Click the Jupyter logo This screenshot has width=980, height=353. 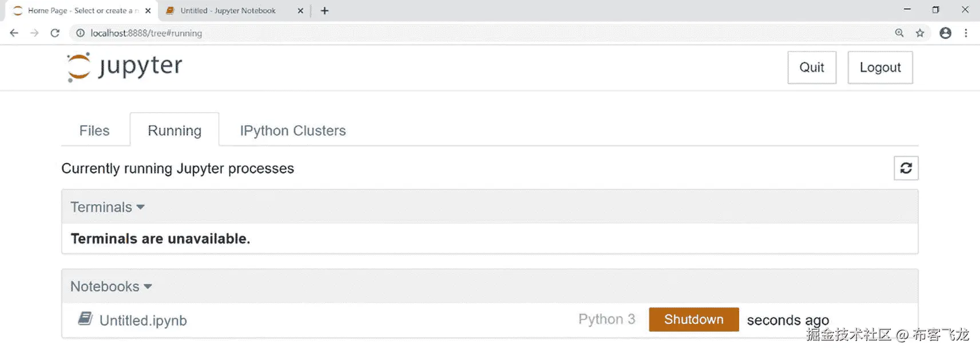coord(124,67)
